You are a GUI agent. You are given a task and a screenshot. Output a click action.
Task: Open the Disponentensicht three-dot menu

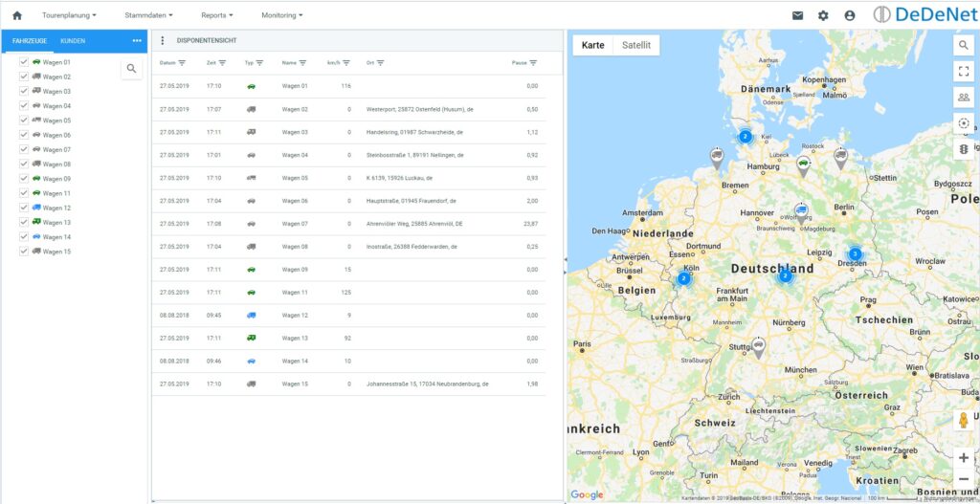[x=163, y=41]
